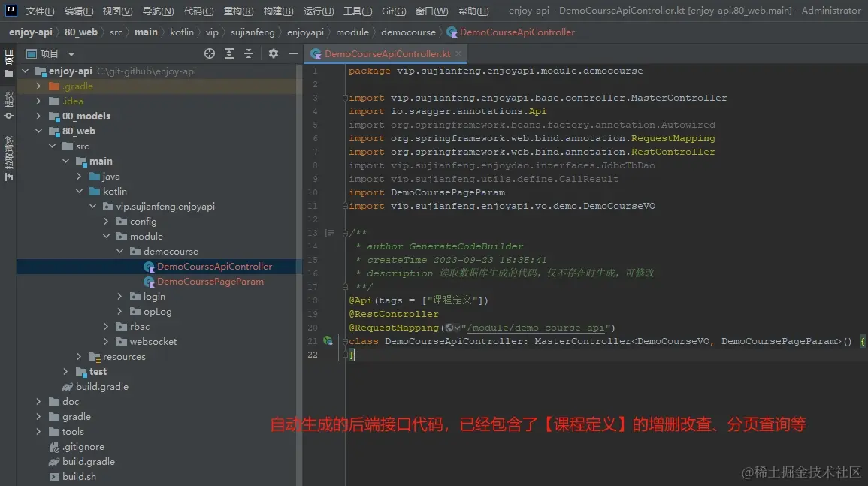Click the Spring bean gutter icon on line 21
The image size is (868, 486).
point(328,341)
